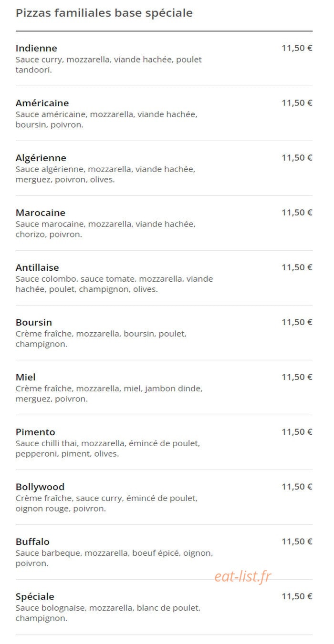Click the Buffalo ingredients description text
Image resolution: width=334 pixels, height=644 pixels.
tap(114, 558)
